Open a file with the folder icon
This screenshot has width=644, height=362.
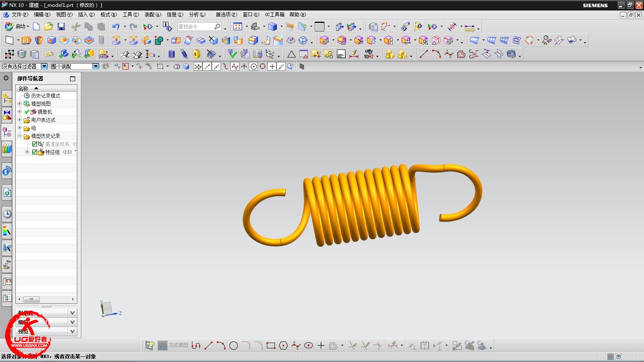(49, 27)
